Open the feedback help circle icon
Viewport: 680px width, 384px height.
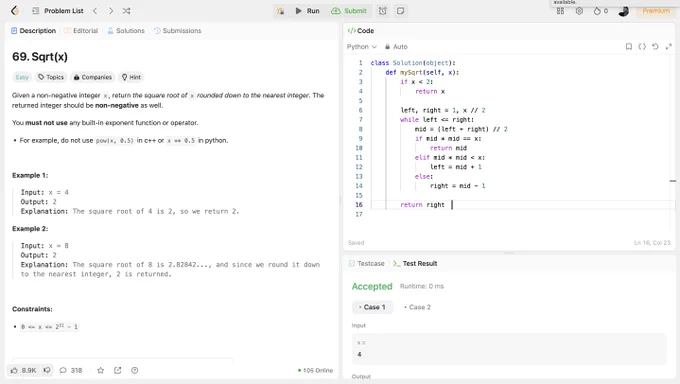(135, 370)
